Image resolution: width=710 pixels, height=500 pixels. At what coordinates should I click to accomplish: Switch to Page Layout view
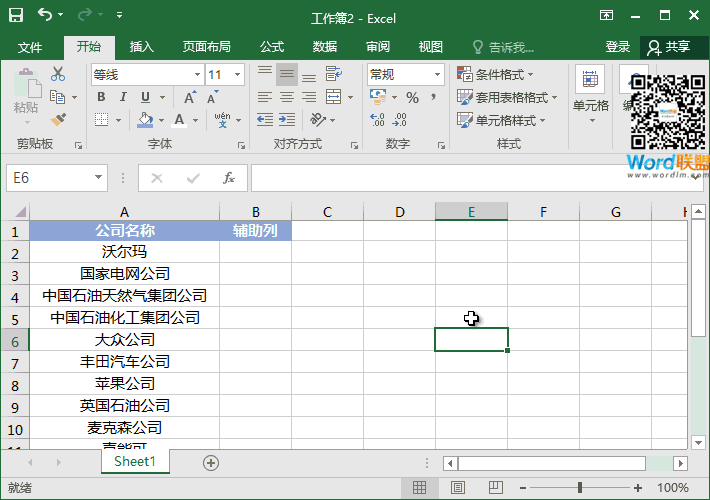[458, 487]
